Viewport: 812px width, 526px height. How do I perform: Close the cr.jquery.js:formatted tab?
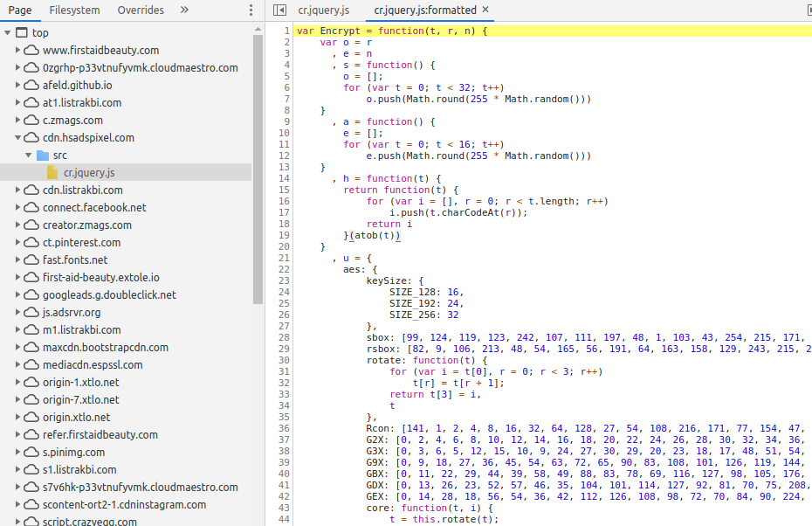[485, 10]
